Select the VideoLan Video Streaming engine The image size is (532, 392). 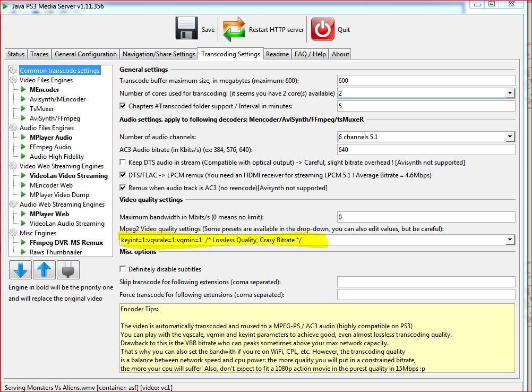point(68,176)
